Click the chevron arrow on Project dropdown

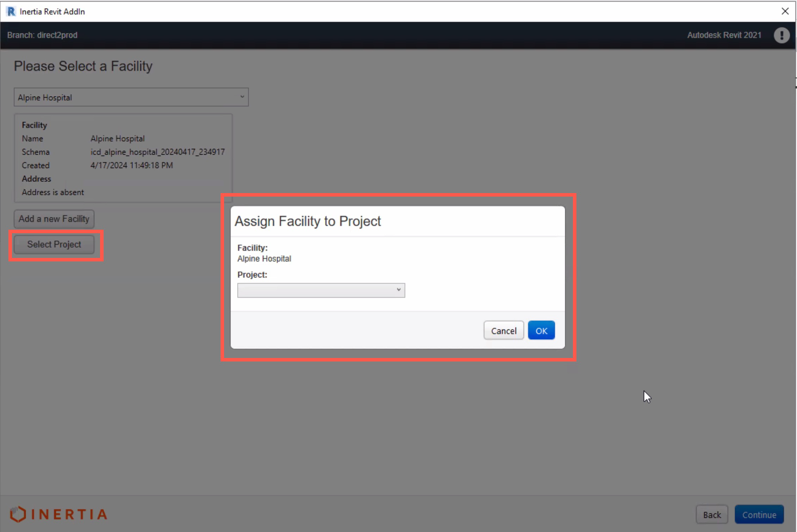coord(398,290)
